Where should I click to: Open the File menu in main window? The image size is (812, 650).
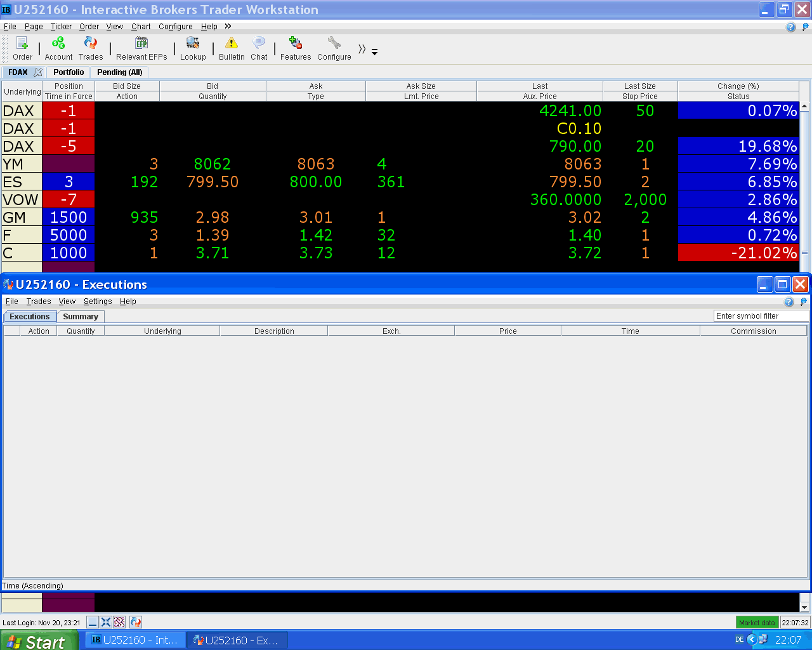coord(10,27)
